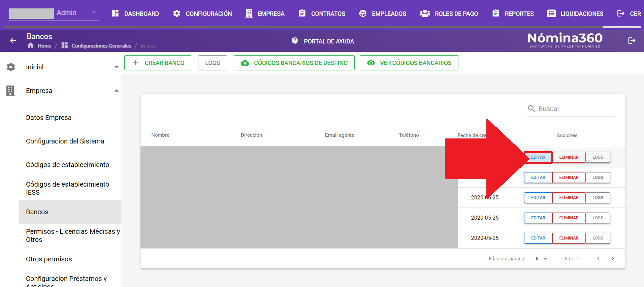This screenshot has width=644, height=287.
Task: Sort by Teléfono column header
Action: [x=409, y=135]
